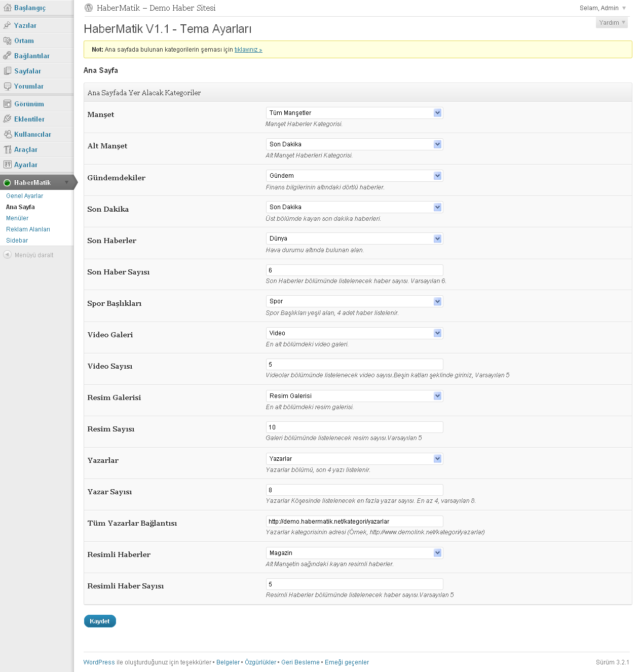Open Genel Ayarlar submenu item
The image size is (640, 672).
[24, 196]
